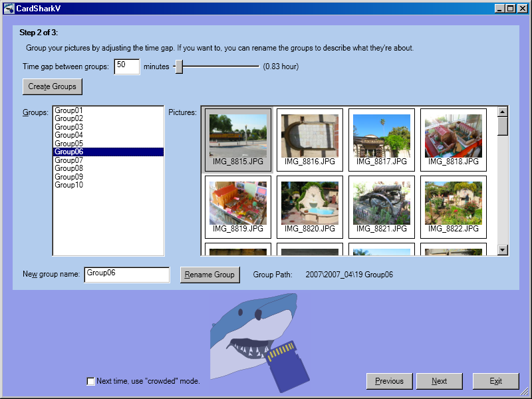
Task: Select Group05 in the Groups list
Action: coord(108,144)
